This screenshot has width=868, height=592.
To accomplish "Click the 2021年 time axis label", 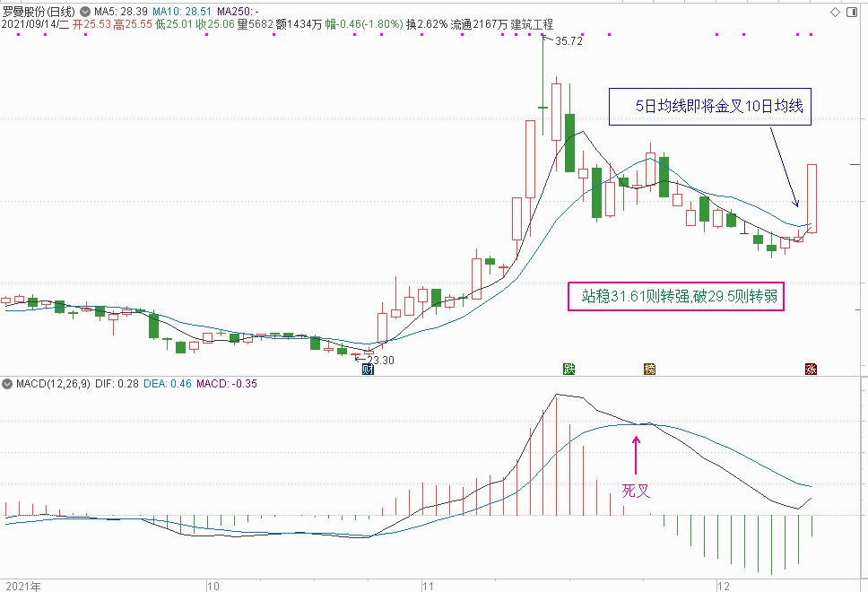I will (x=23, y=586).
